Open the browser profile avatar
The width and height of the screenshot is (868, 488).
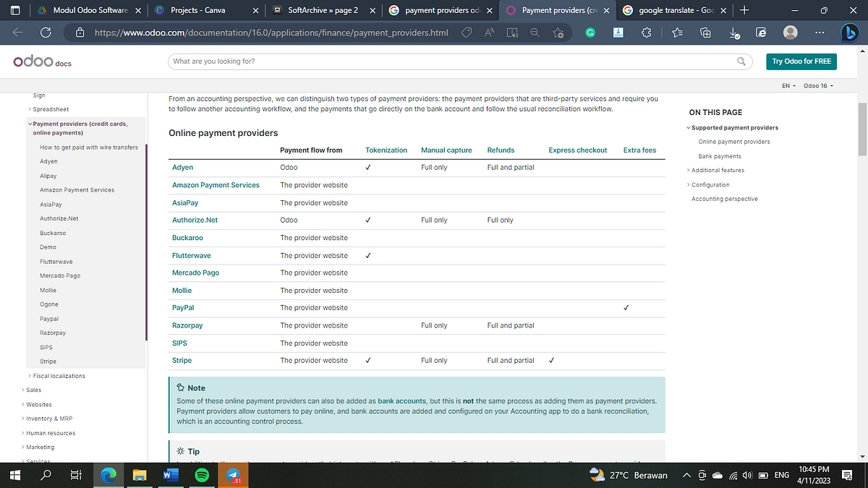(790, 33)
